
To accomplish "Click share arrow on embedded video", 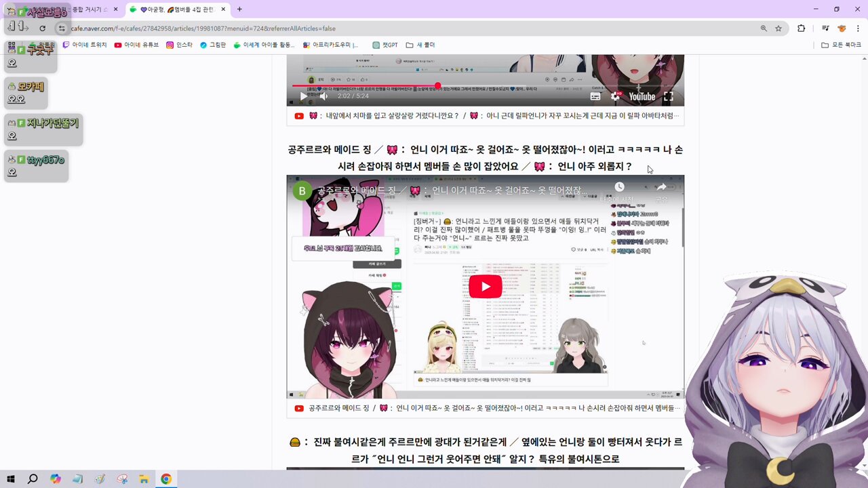I will (x=661, y=188).
